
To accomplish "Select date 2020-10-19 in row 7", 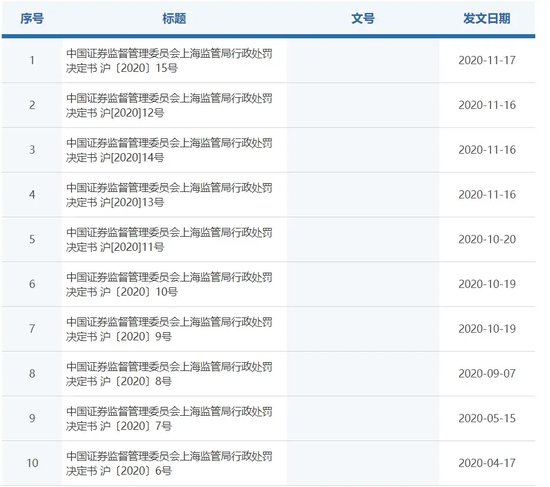I will (487, 329).
